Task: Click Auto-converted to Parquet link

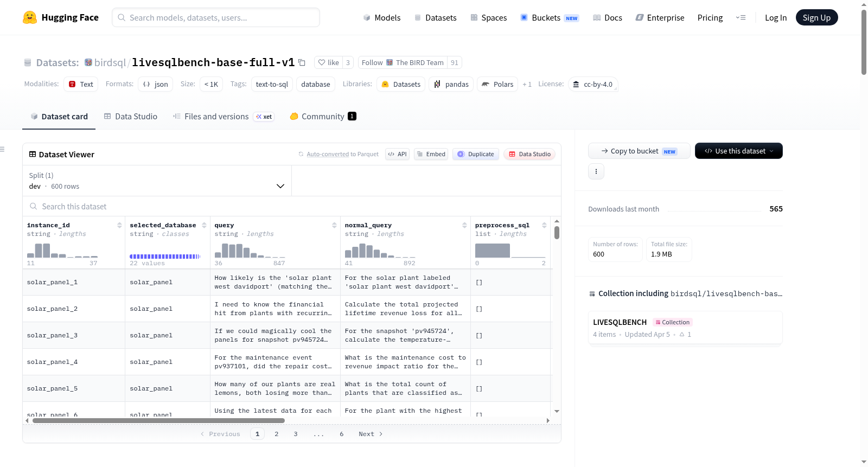Action: pos(342,154)
